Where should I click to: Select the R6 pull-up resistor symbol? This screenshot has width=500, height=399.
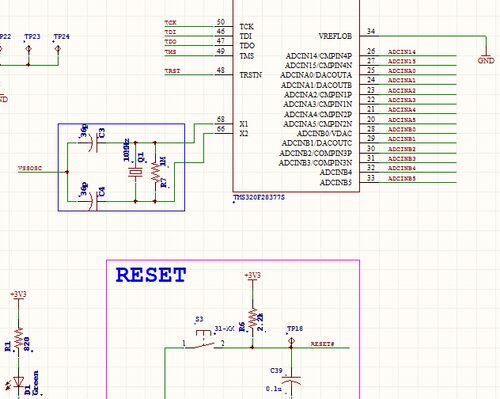click(253, 320)
